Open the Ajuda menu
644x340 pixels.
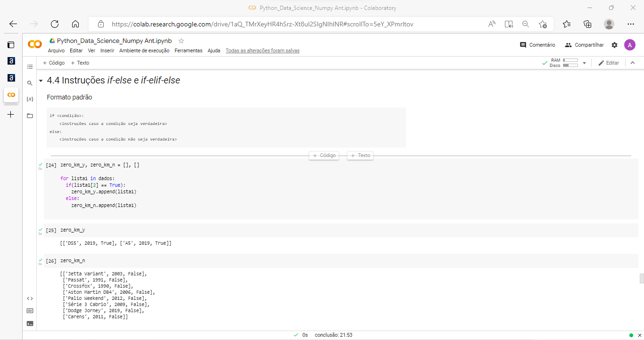214,50
